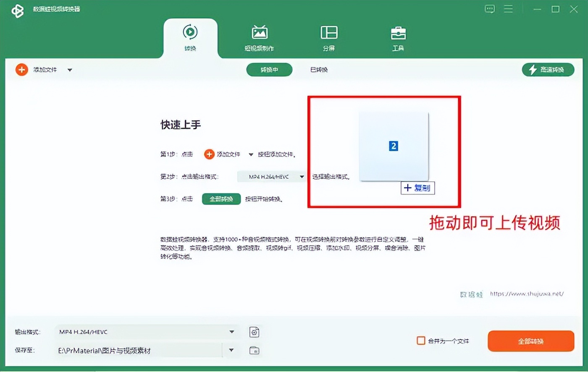Minimize the converter window
Image resolution: width=588 pixels, height=372 pixels.
pos(537,9)
